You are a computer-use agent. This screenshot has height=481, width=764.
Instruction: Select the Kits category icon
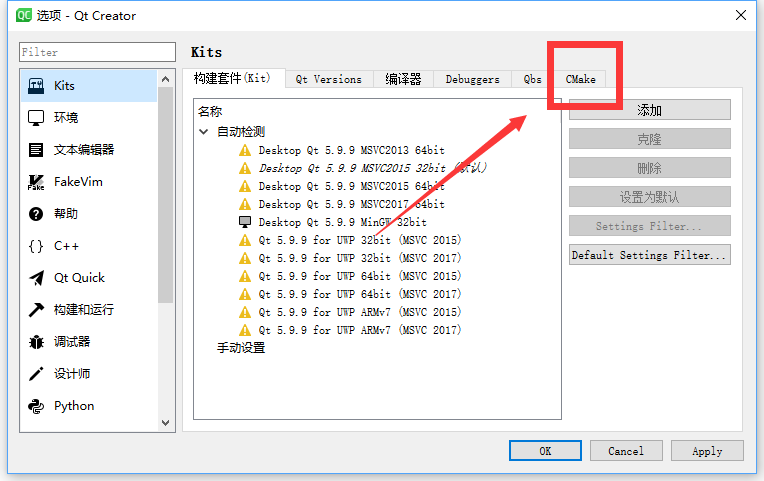pos(36,86)
